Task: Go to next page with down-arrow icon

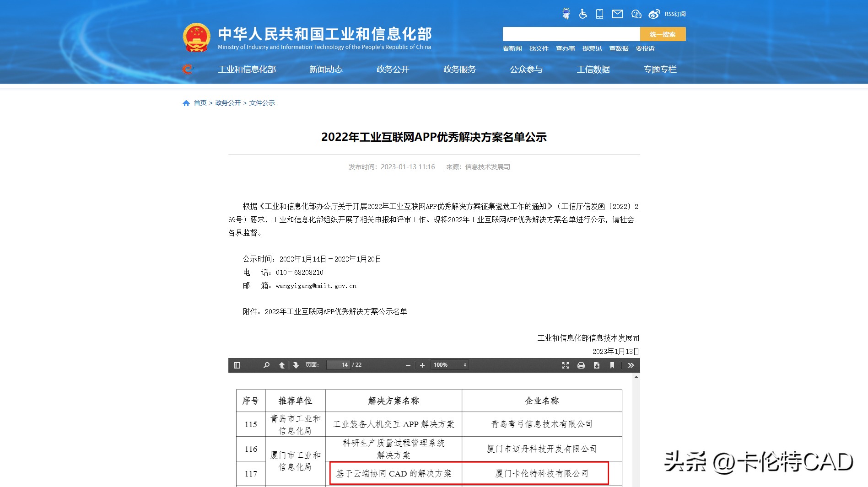Action: [x=297, y=365]
